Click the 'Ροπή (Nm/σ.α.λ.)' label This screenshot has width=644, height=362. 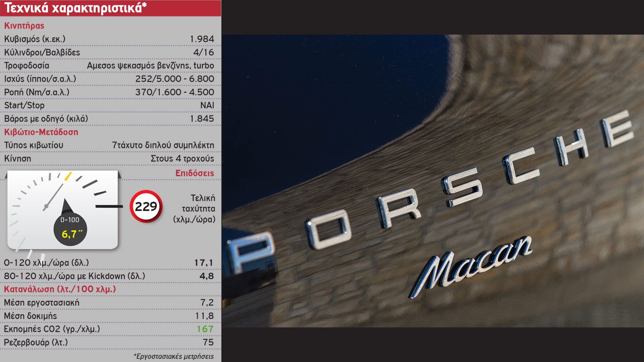click(37, 92)
